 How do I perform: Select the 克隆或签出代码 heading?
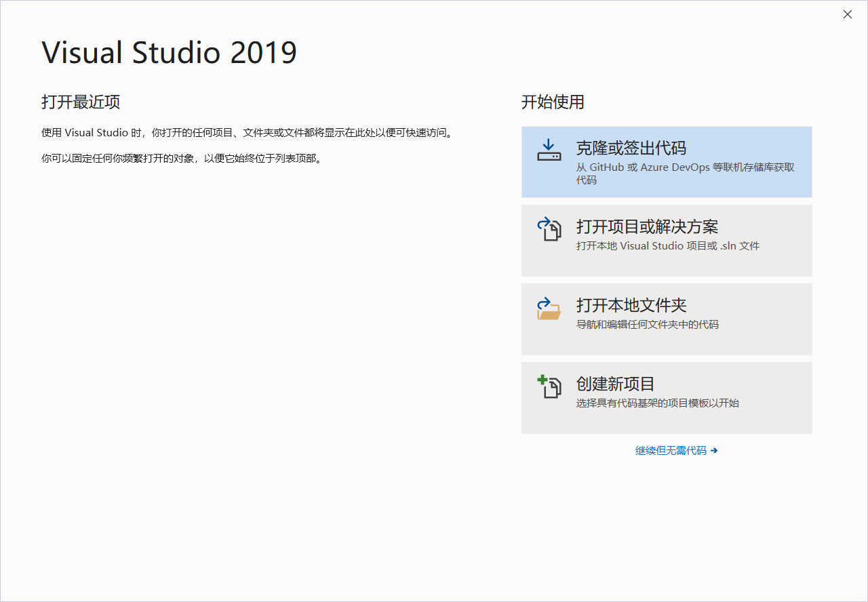(631, 148)
